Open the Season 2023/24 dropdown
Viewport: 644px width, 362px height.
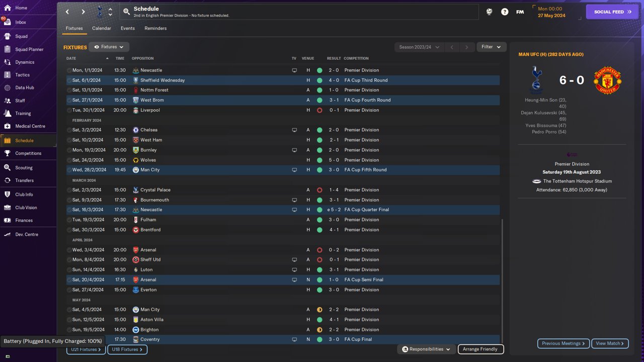[x=419, y=47]
